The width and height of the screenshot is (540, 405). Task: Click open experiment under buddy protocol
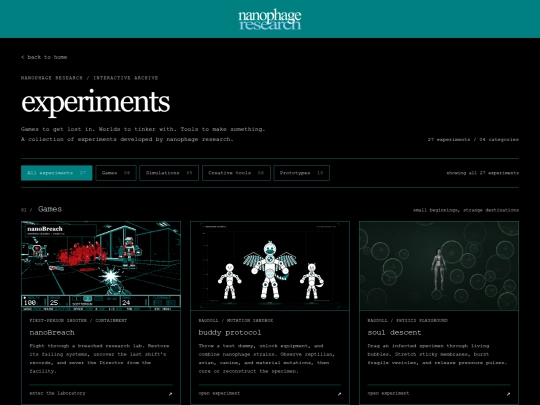[219, 393]
